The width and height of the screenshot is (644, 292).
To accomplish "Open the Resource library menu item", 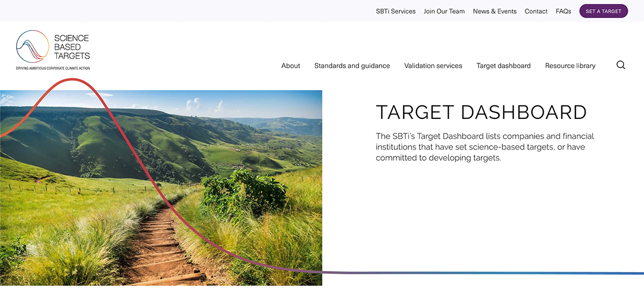I will [570, 66].
